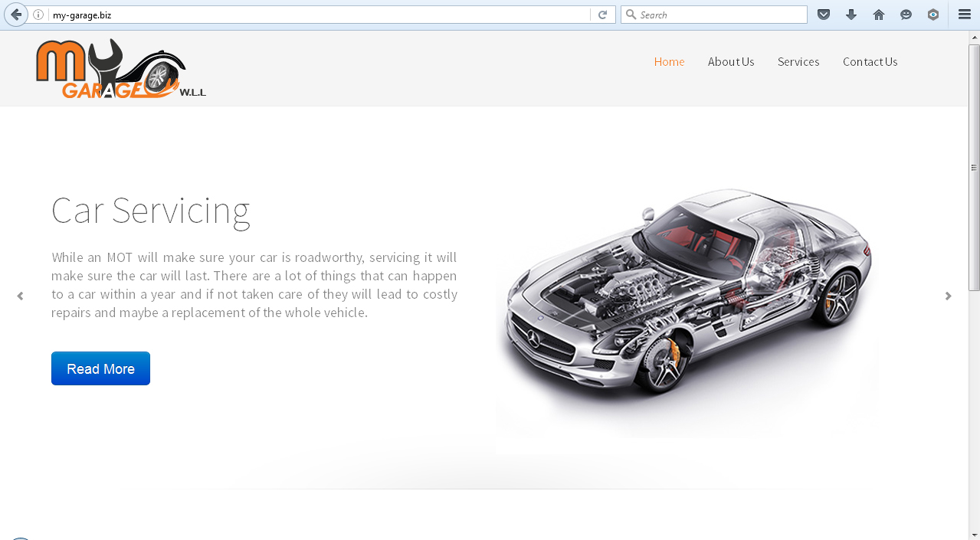Open the site information icon
Viewport: 980px width, 540px height.
tap(38, 15)
